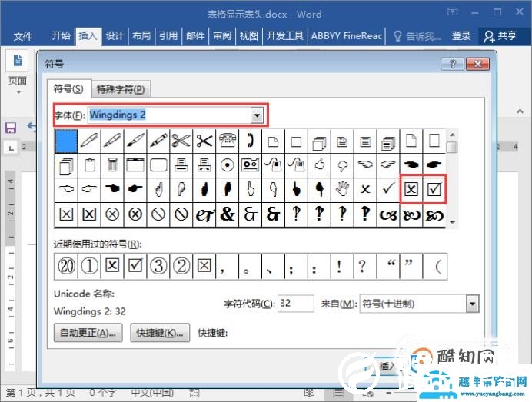This screenshot has height=402, width=532.
Task: Choose the first pen symbol in first row
Action: coord(89,140)
